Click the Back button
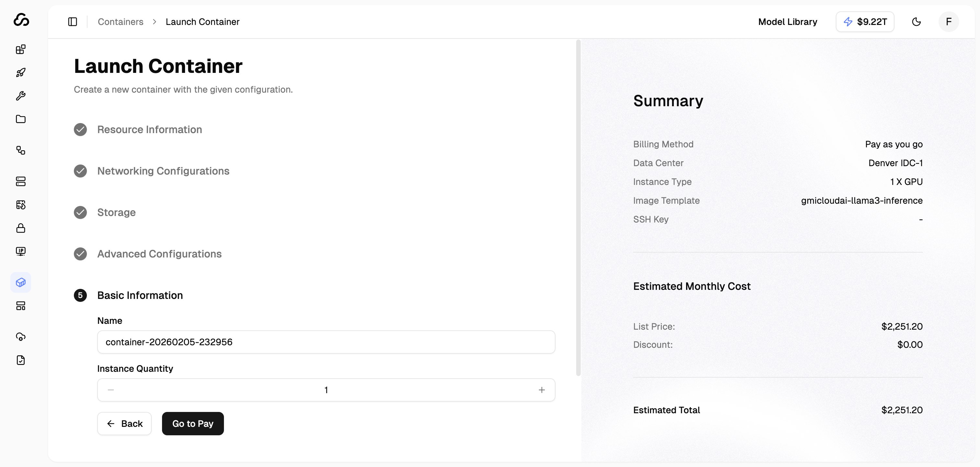This screenshot has width=980, height=467. coord(124,424)
